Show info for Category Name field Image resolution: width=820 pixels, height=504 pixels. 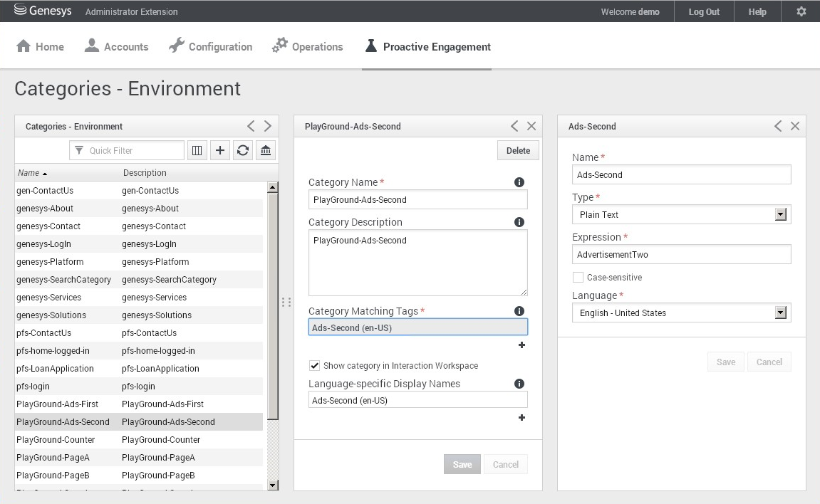point(519,182)
